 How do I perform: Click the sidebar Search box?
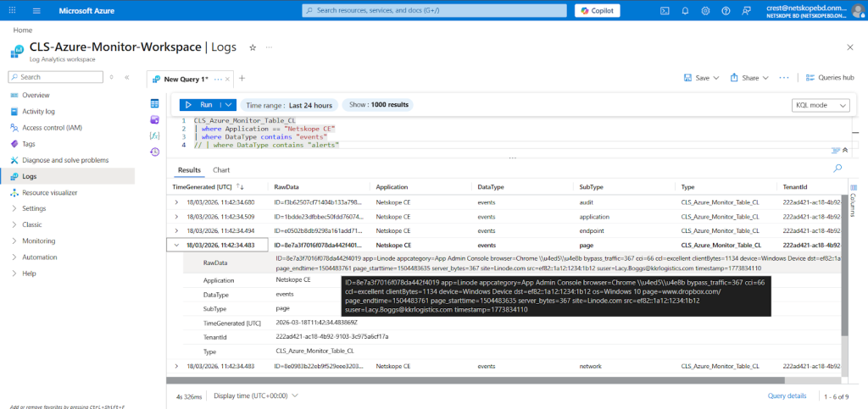pyautogui.click(x=55, y=77)
